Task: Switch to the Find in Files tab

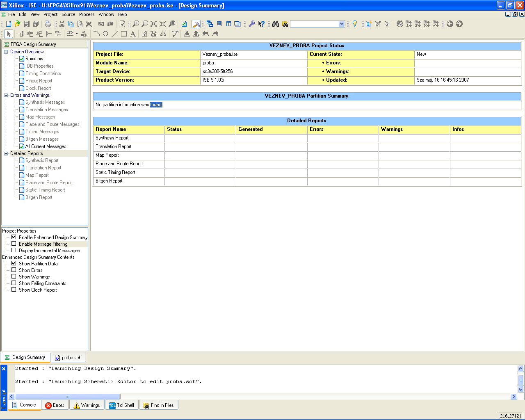Action: pos(159,405)
